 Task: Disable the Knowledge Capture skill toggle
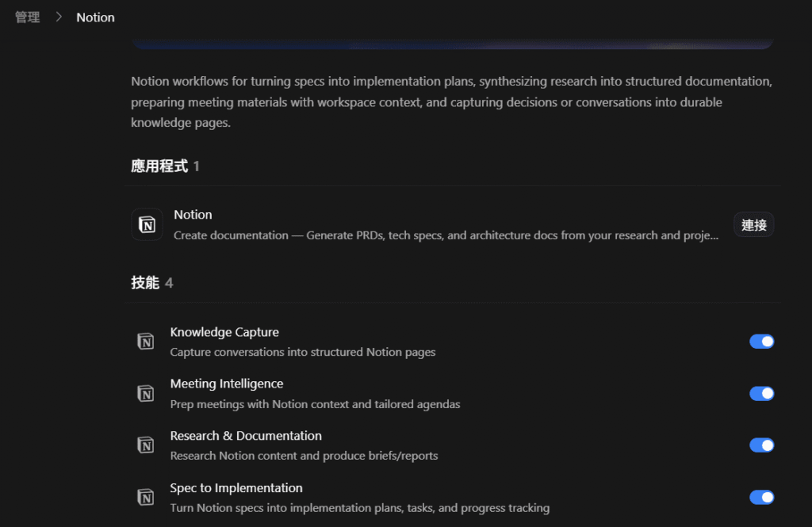(x=761, y=342)
